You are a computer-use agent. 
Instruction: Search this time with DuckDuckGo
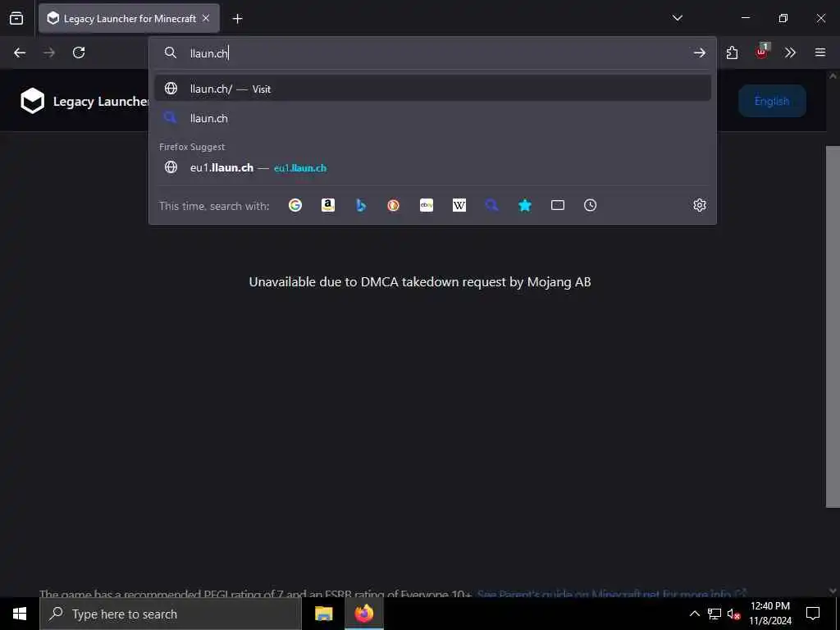tap(393, 205)
